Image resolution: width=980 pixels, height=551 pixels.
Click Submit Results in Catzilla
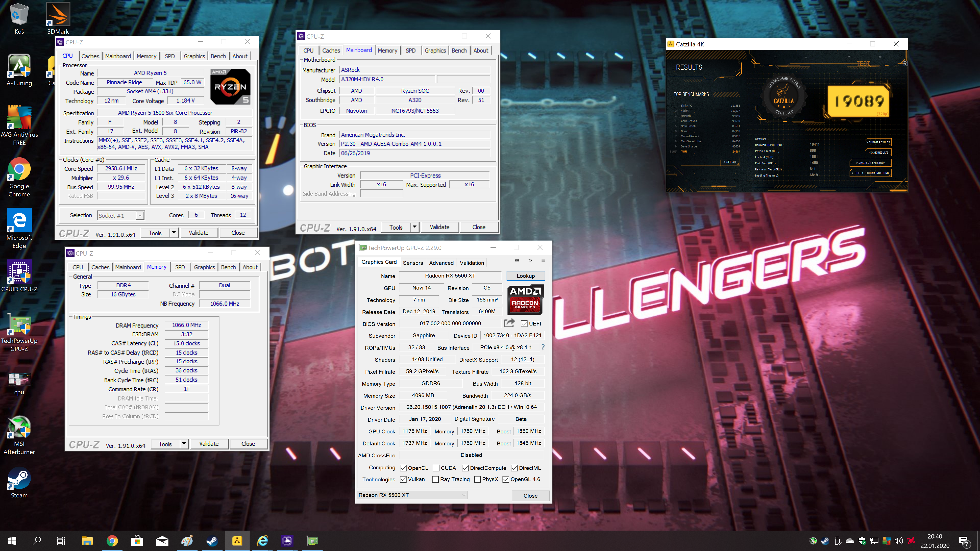pos(878,142)
